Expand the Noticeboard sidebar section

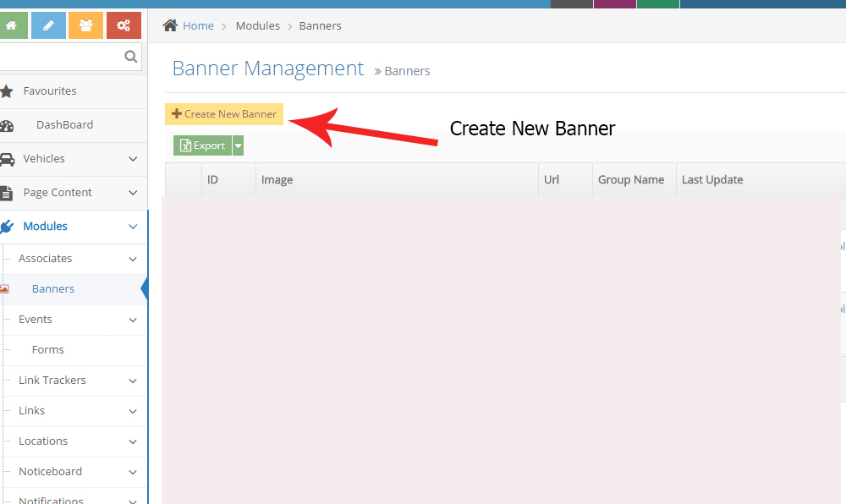[x=50, y=471]
